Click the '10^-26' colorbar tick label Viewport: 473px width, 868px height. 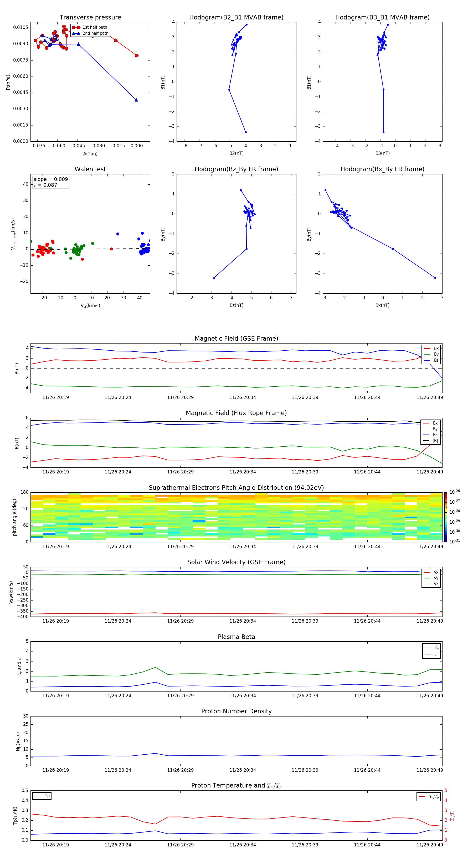455,492
